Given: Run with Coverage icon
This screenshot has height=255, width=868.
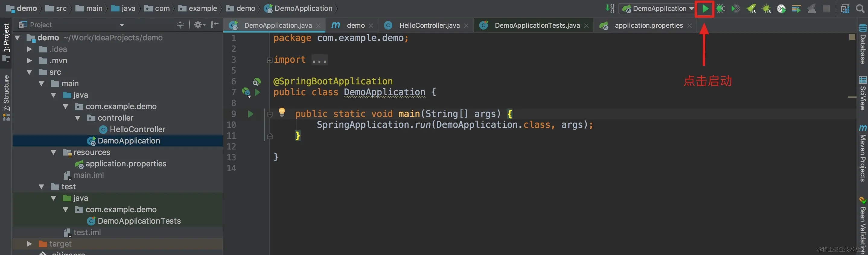Looking at the screenshot, I should tap(735, 8).
